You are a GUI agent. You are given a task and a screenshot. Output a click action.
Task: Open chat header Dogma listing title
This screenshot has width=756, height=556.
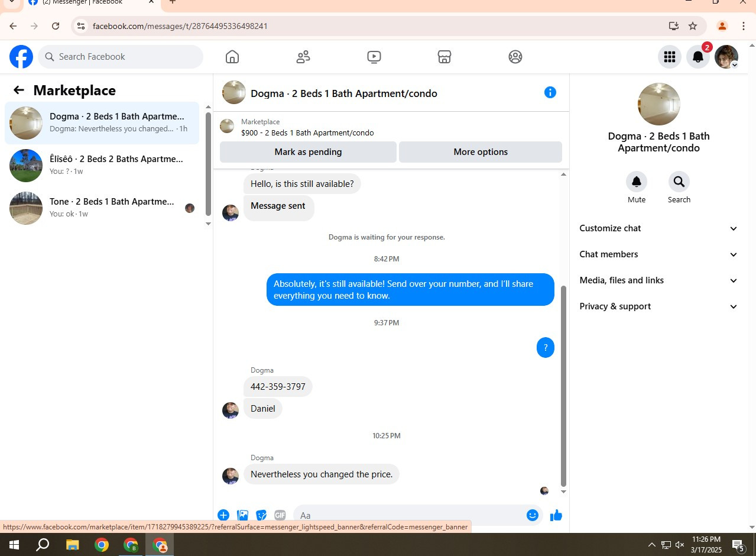[344, 93]
